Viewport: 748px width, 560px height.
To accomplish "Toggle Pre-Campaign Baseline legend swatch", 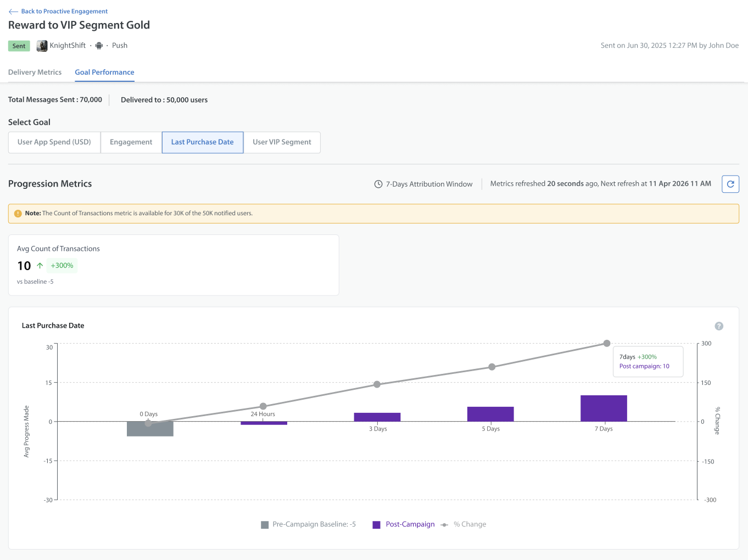I will (265, 525).
